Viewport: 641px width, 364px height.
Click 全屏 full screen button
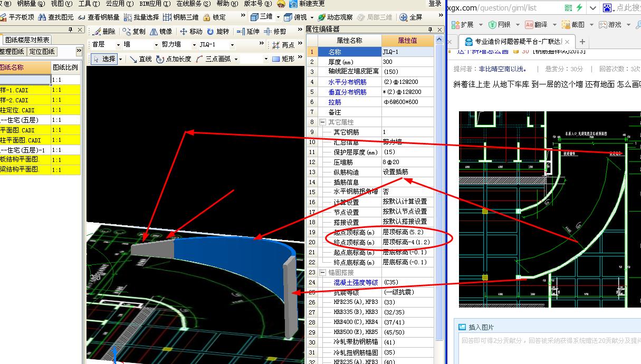click(x=411, y=17)
